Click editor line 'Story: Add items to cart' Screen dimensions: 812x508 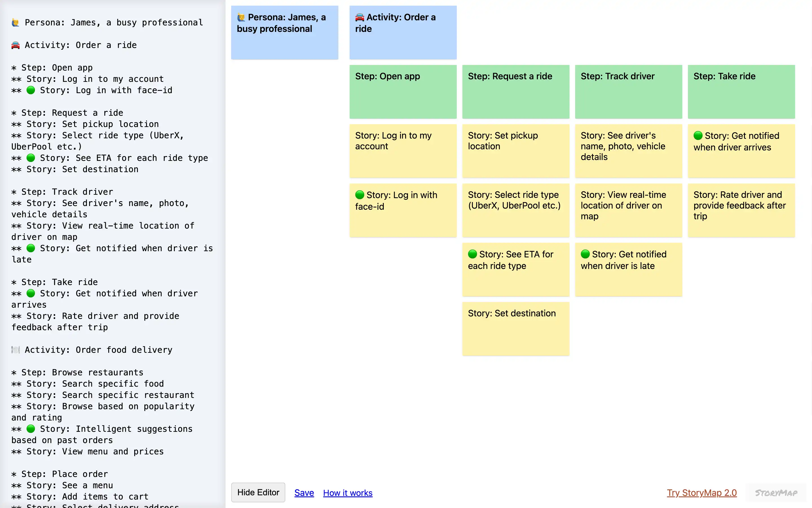(80, 497)
